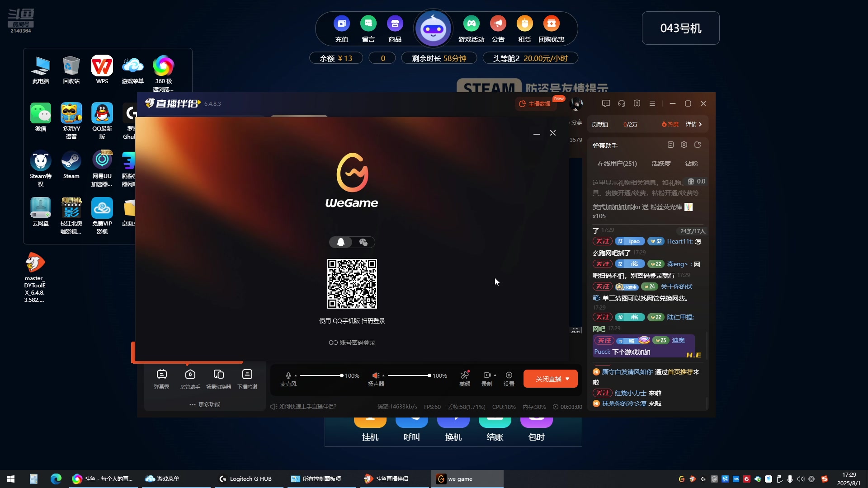This screenshot has width=868, height=488.
Task: Open the help question mark icon
Action: (637, 103)
